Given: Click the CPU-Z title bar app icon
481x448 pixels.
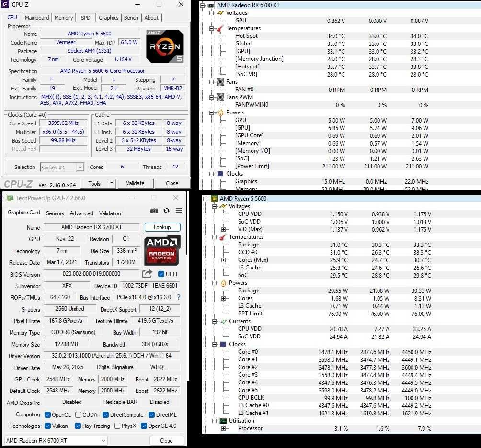Looking at the screenshot, I should click(x=5, y=4).
